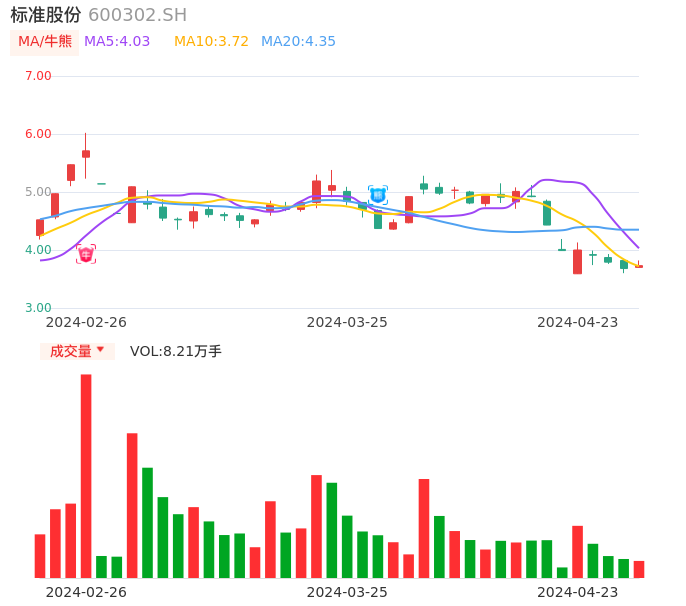
Task: Click the stock name 标准股份
Action: coord(46,15)
